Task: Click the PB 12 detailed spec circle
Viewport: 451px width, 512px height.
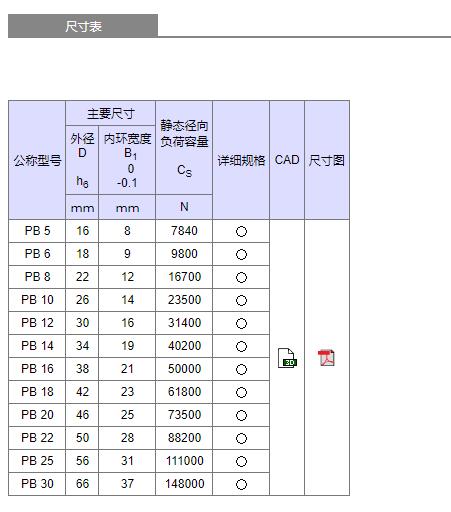Action: coord(241,323)
